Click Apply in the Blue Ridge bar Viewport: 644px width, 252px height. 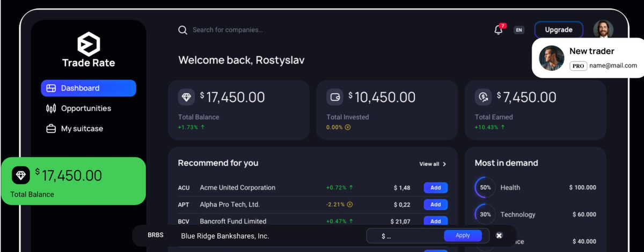[463, 235]
